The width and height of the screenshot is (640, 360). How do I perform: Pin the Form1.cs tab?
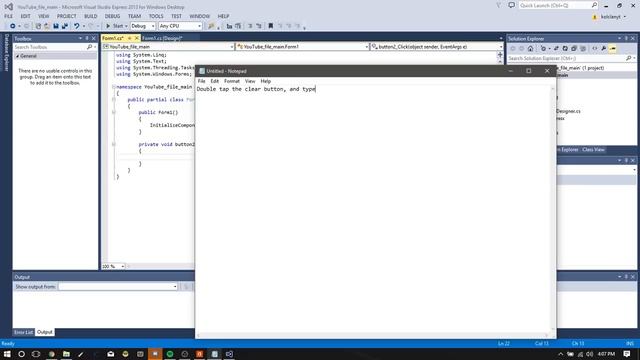pyautogui.click(x=129, y=38)
